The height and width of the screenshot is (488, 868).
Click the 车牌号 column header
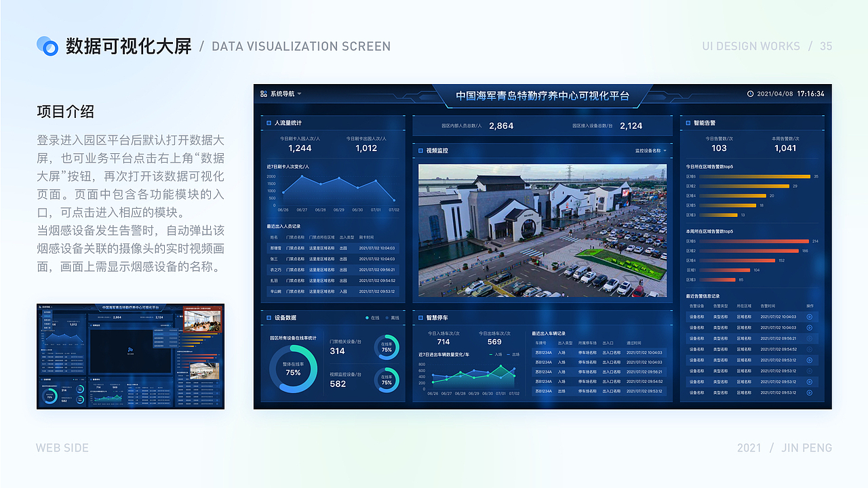540,343
